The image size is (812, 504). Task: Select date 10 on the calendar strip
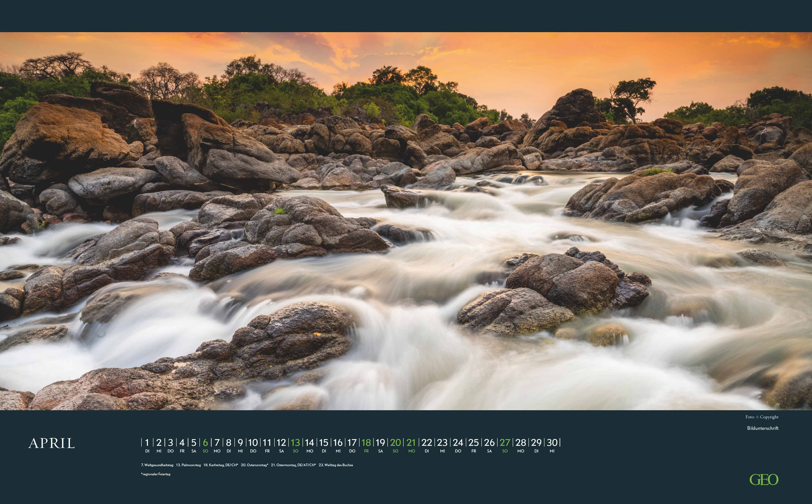click(253, 443)
